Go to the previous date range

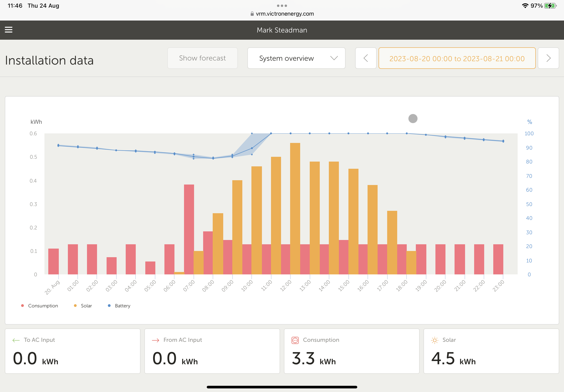(x=366, y=58)
